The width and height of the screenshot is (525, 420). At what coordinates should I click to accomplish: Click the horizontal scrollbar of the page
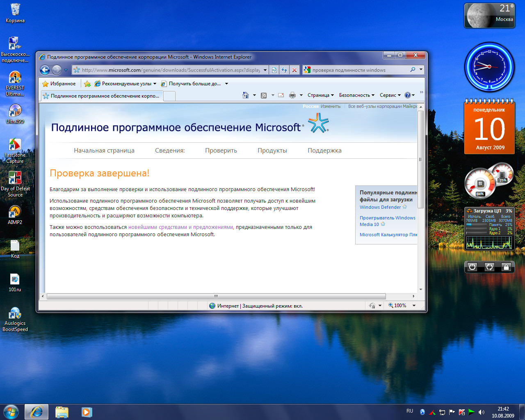(x=216, y=296)
